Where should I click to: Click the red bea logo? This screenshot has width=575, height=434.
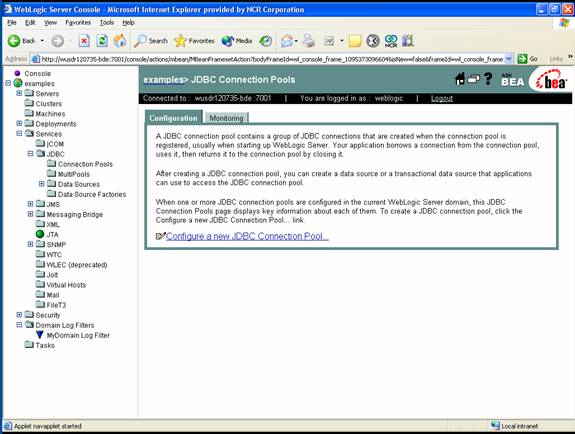551,80
